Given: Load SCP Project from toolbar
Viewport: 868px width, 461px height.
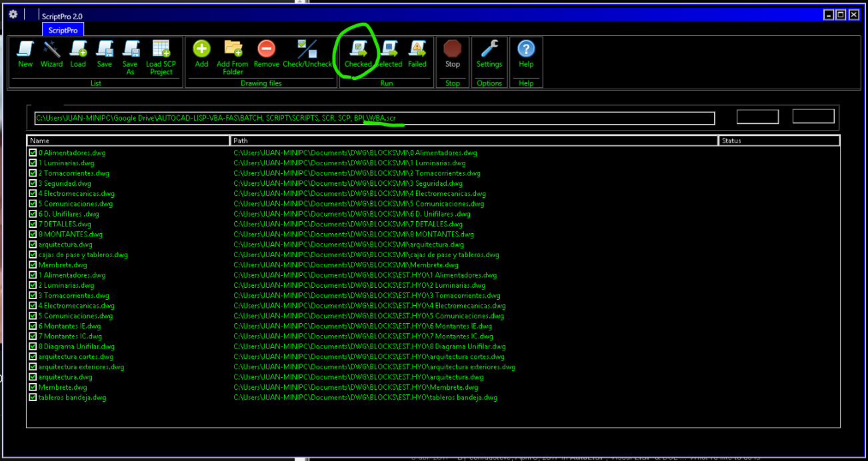Looking at the screenshot, I should click(x=161, y=57).
